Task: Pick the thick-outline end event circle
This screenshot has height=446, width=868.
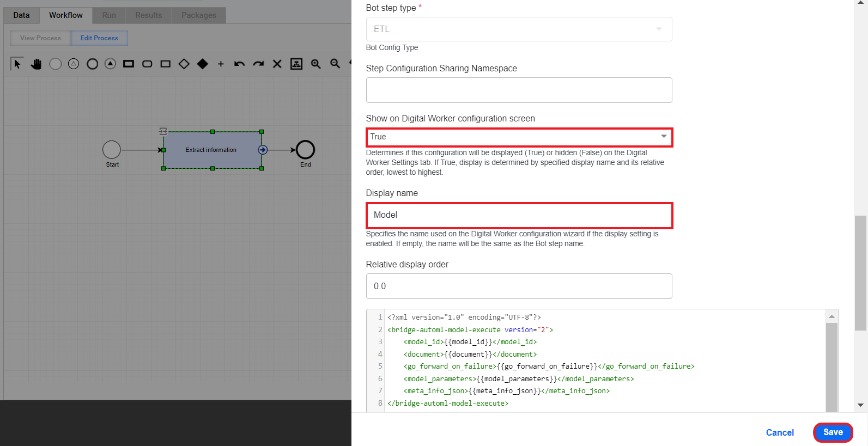Action: click(92, 64)
